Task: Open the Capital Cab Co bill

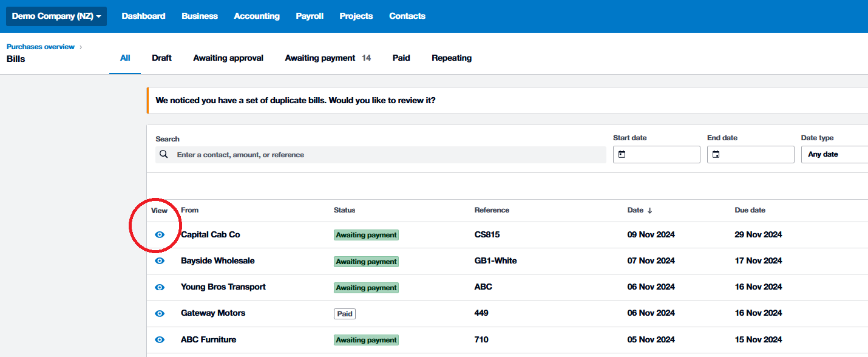Action: [211, 234]
